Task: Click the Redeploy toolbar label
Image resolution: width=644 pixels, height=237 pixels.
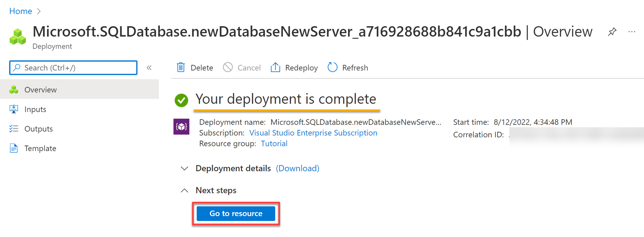Action: [x=302, y=68]
